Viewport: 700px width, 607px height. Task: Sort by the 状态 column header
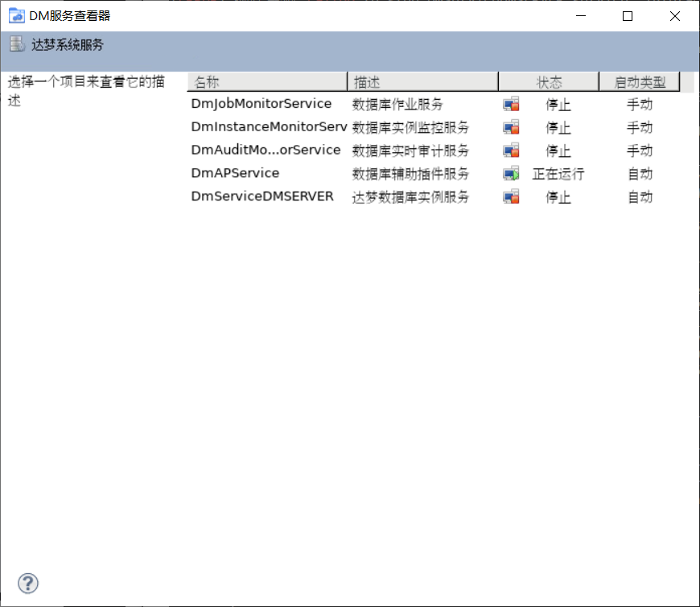tap(549, 82)
